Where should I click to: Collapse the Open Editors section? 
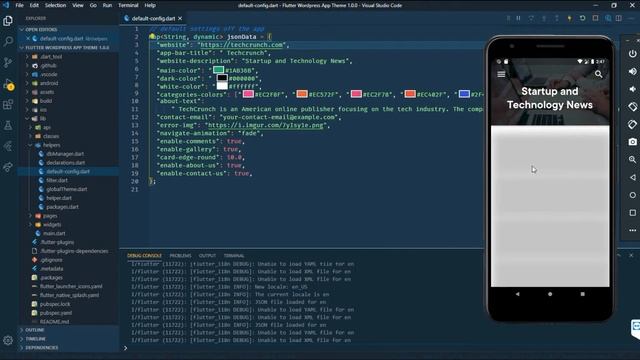coord(68,29)
